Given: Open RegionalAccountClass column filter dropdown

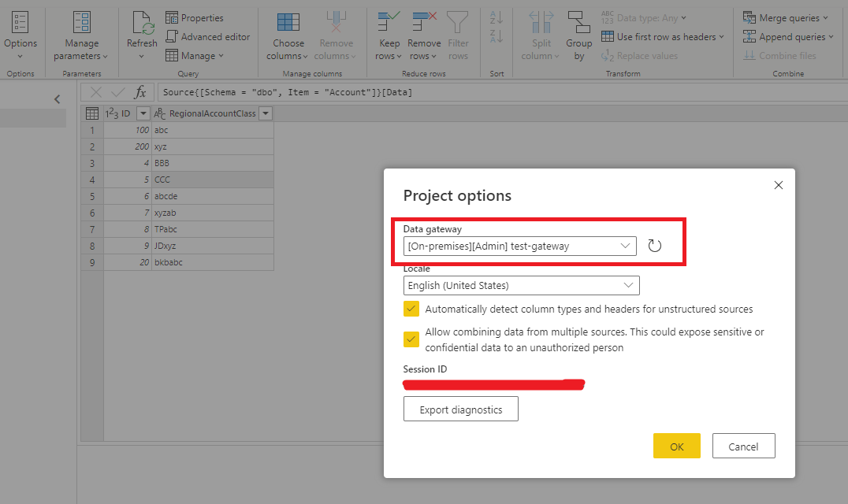Looking at the screenshot, I should (x=266, y=113).
